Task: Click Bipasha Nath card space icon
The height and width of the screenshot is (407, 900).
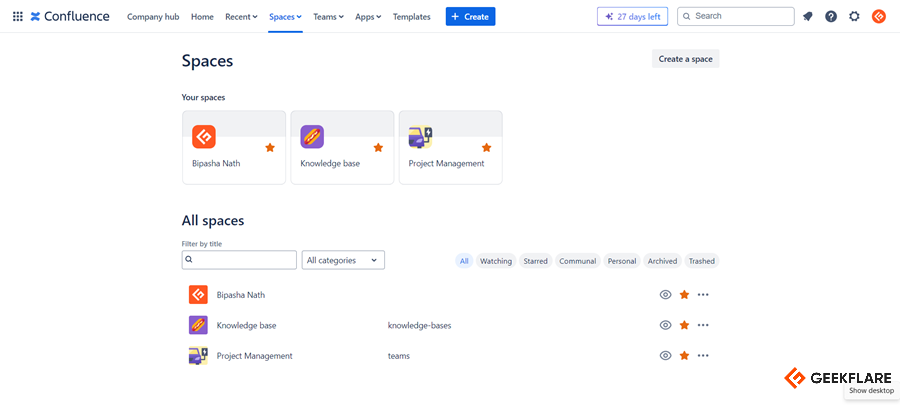Action: (204, 137)
